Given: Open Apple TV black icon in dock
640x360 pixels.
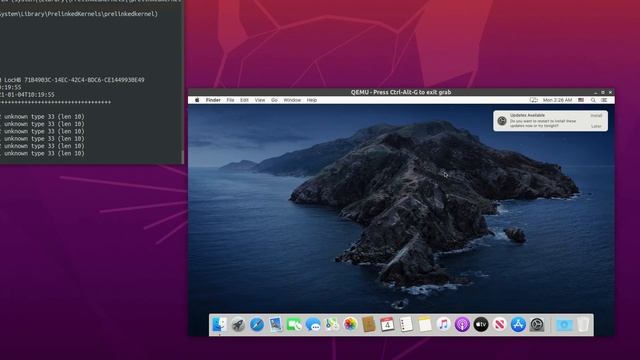Looking at the screenshot, I should coord(481,325).
